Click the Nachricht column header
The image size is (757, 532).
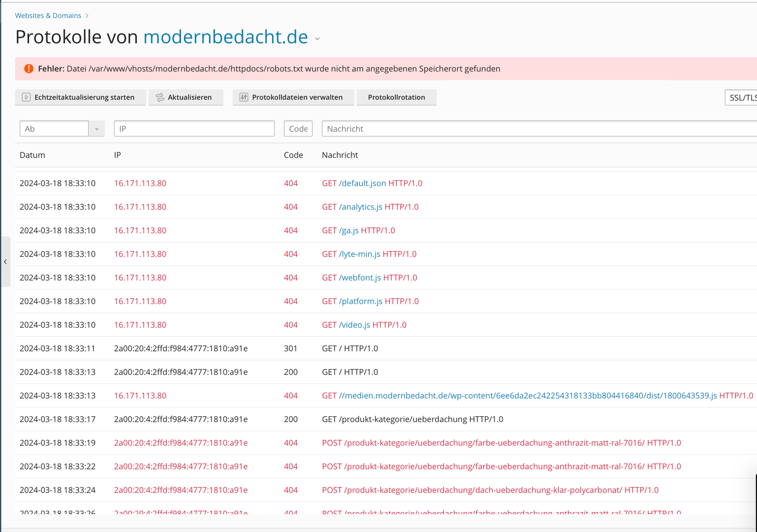[x=340, y=155]
